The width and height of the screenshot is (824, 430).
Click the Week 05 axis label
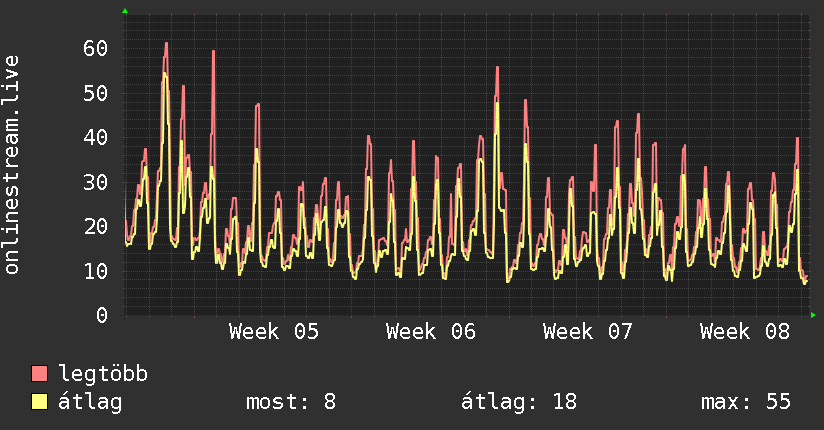(x=274, y=332)
